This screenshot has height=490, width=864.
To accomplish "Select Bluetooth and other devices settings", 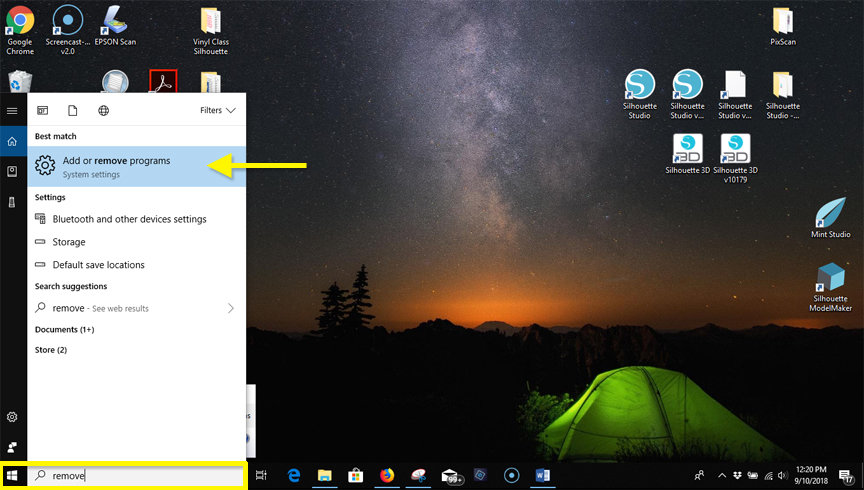I will point(129,219).
